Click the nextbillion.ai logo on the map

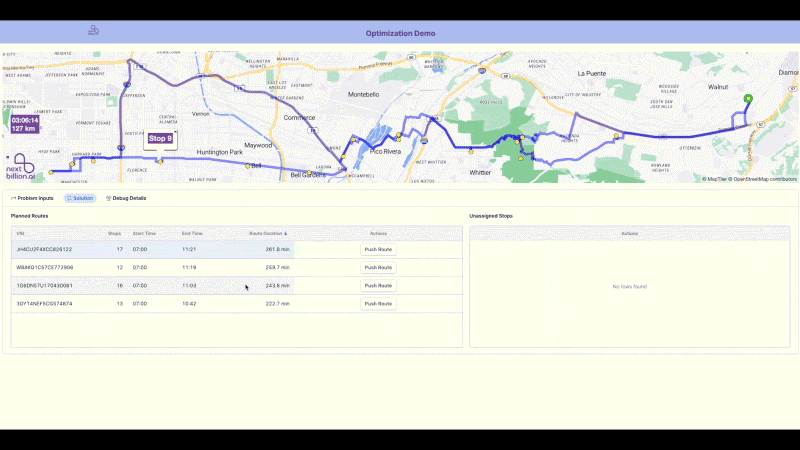(20, 166)
